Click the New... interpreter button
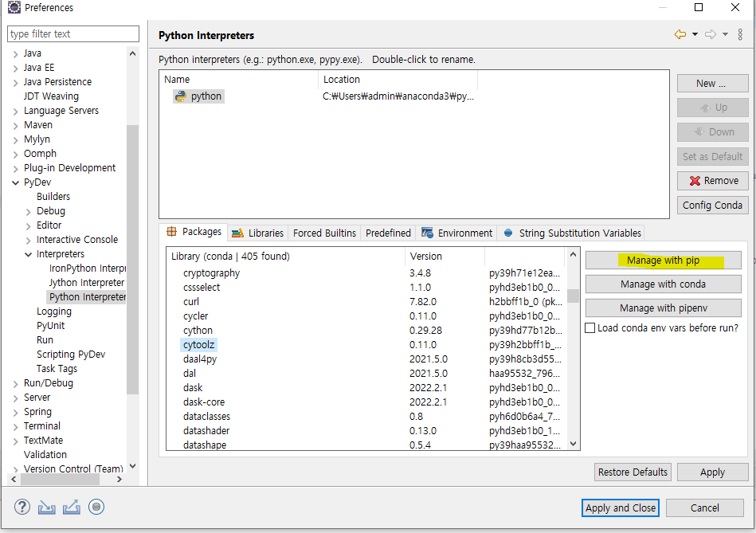 click(713, 84)
